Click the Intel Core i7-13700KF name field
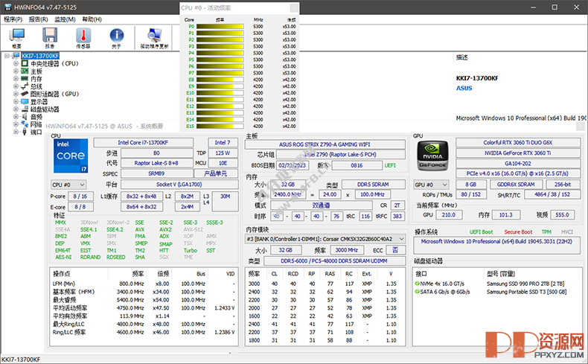The height and width of the screenshot is (364, 588). (x=143, y=142)
